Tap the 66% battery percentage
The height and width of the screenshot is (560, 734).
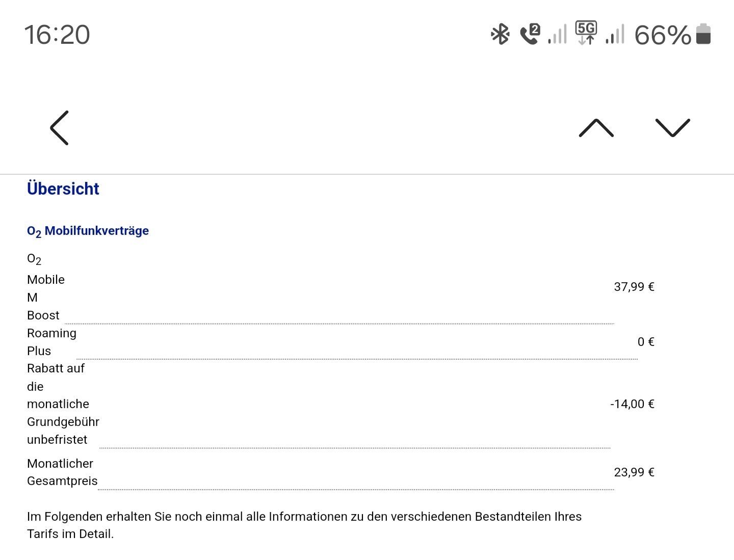coord(663,35)
